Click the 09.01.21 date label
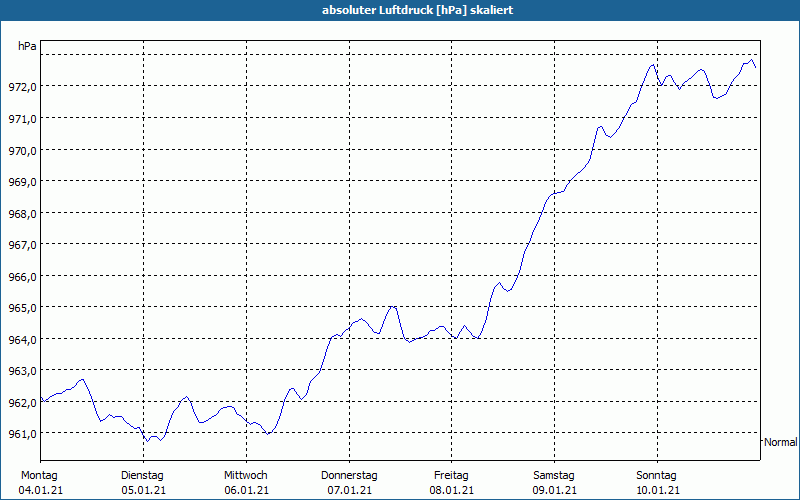Viewport: 800px width, 500px height. point(555,491)
